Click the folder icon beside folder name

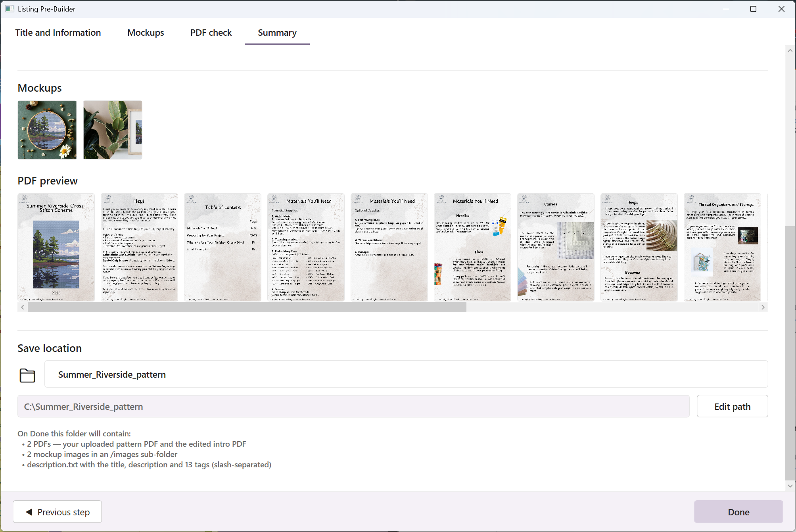click(27, 375)
